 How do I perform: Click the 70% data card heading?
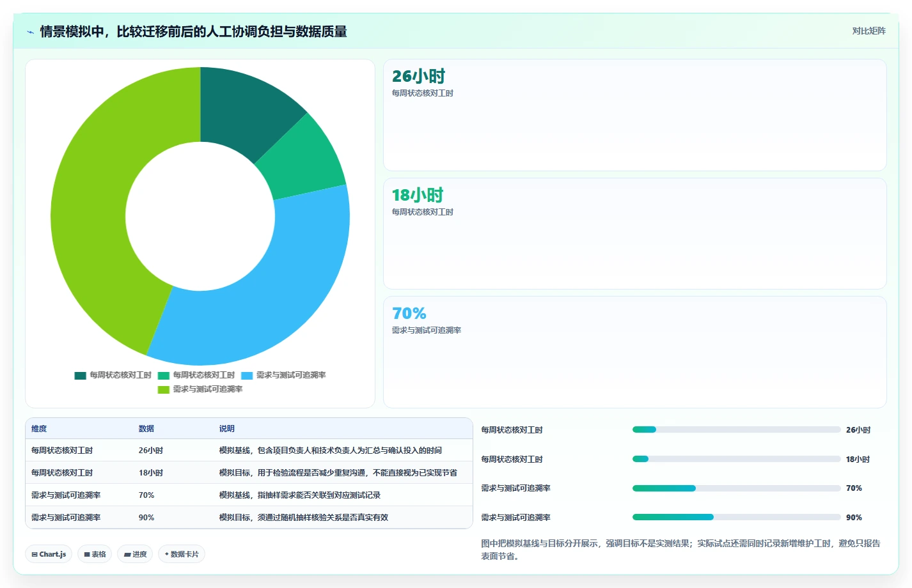[409, 313]
